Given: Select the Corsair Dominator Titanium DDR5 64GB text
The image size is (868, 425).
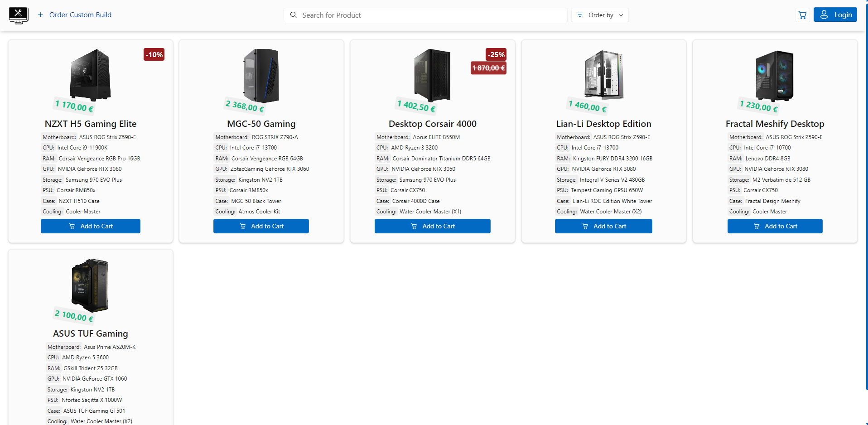Looking at the screenshot, I should coord(442,159).
